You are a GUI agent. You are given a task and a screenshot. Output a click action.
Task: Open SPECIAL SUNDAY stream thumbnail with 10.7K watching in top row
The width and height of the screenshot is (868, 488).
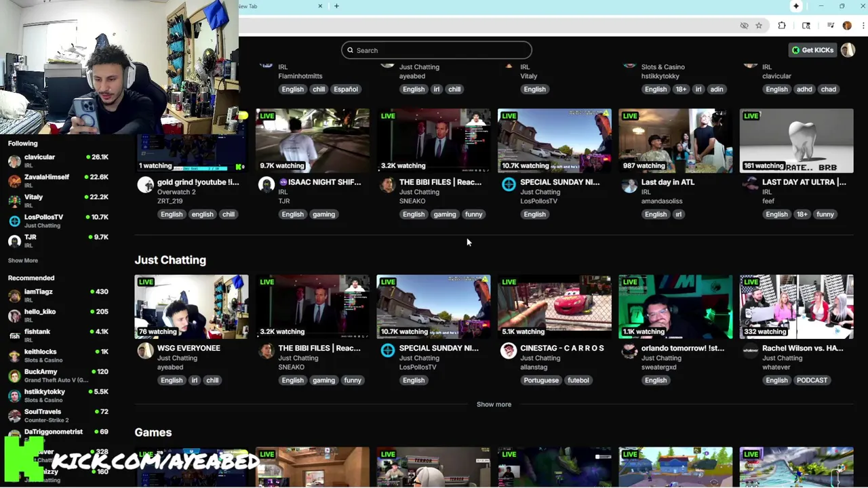[x=555, y=140]
